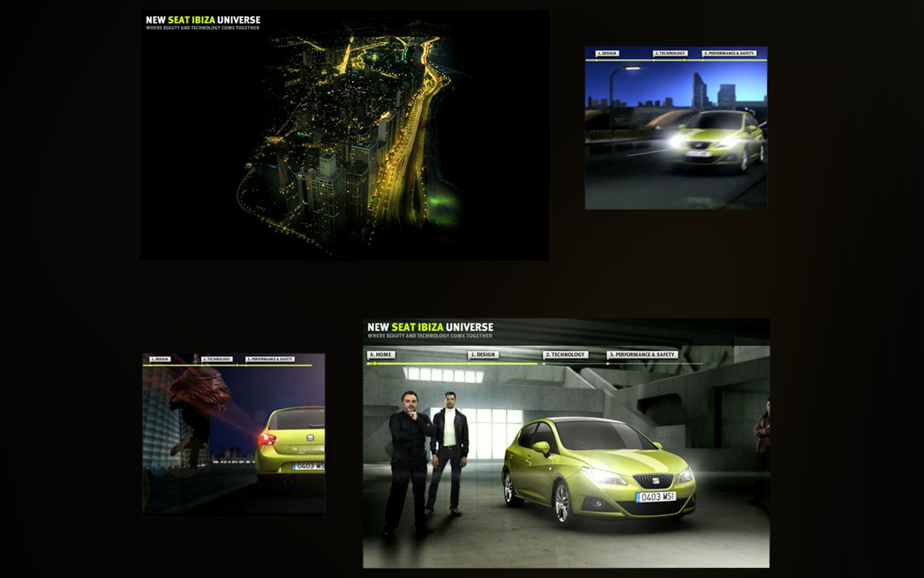Click the playhead arrow on highway screenshot timeline
Image resolution: width=924 pixels, height=578 pixels.
pyautogui.click(x=684, y=60)
